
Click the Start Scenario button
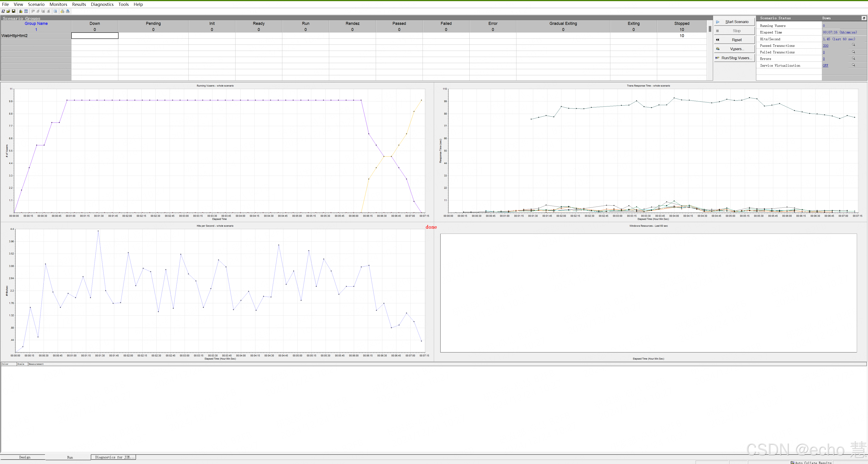pyautogui.click(x=735, y=21)
